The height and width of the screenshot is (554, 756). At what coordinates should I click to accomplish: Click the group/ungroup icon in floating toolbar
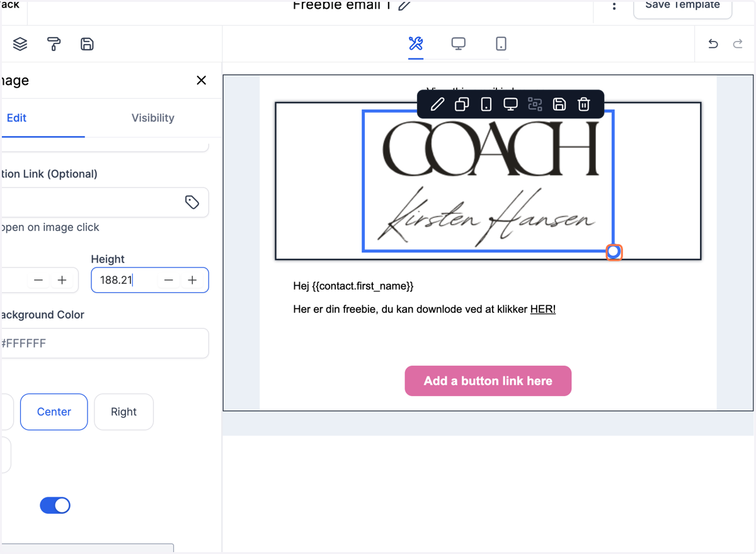coord(535,104)
